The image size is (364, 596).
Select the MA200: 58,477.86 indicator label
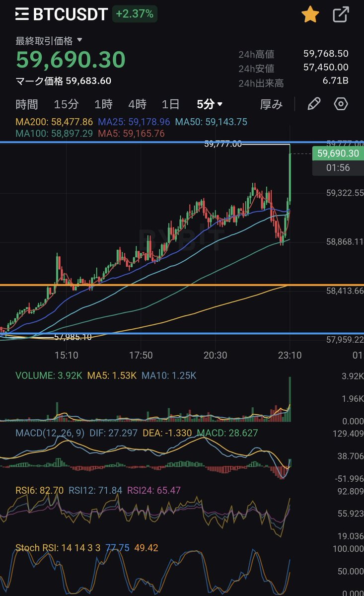coord(54,122)
